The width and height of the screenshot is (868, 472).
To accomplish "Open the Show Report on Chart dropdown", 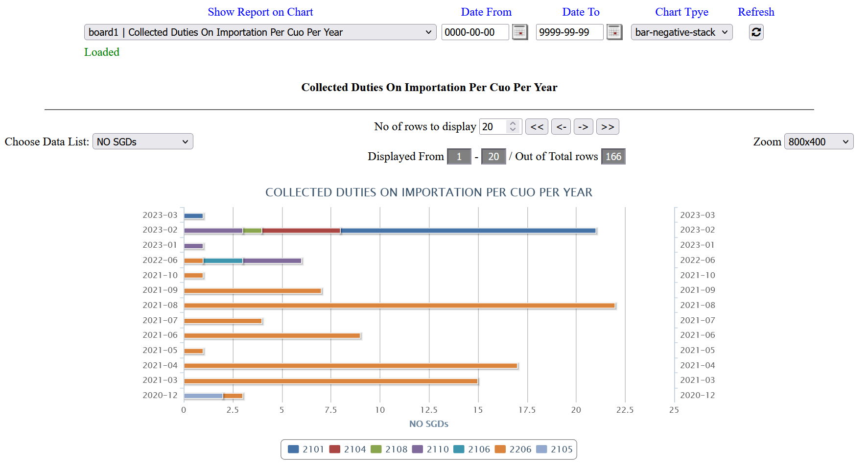I will point(260,32).
